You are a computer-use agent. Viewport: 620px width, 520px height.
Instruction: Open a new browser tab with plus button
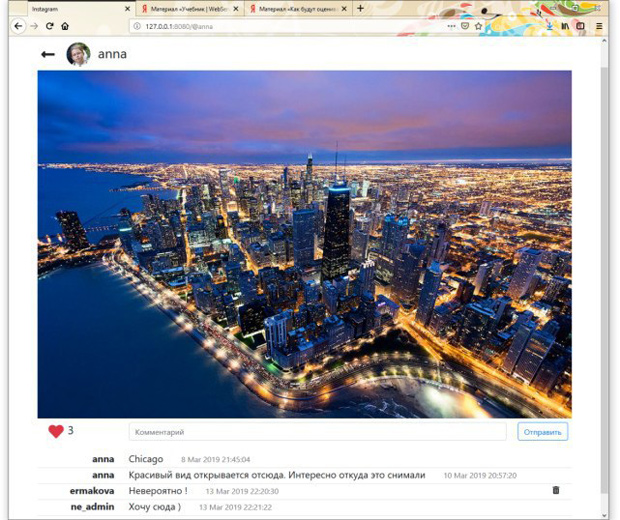(x=360, y=8)
